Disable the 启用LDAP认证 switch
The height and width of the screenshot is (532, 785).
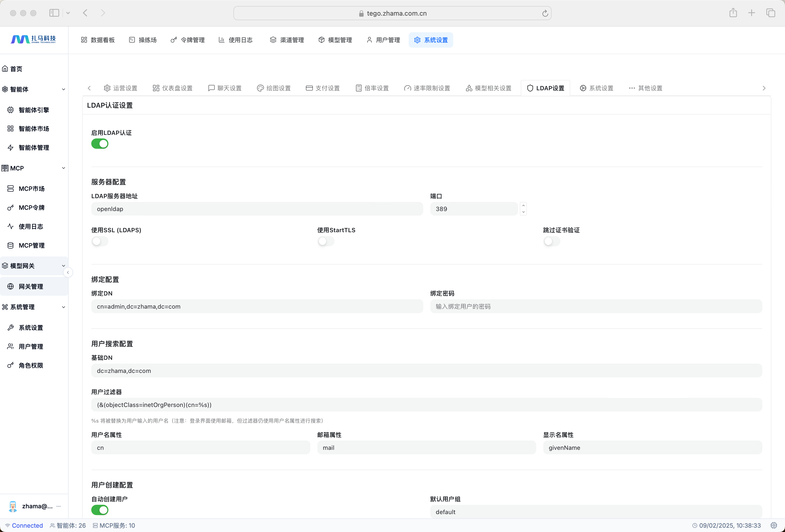point(100,144)
